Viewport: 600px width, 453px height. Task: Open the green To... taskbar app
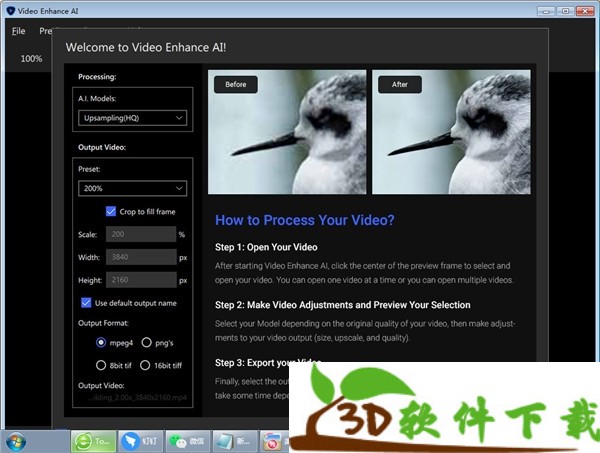tap(93, 442)
